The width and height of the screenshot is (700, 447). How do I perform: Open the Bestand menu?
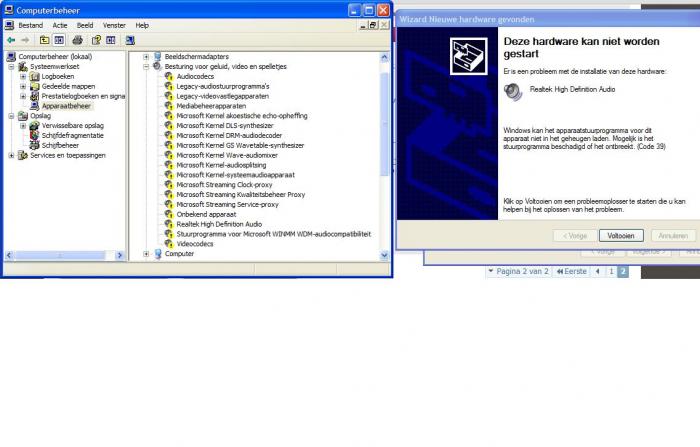pyautogui.click(x=30, y=25)
